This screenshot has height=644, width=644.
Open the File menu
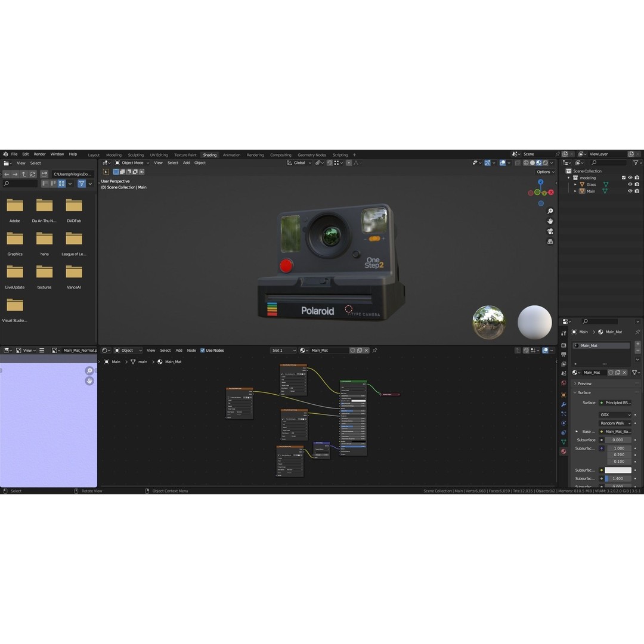coord(14,154)
